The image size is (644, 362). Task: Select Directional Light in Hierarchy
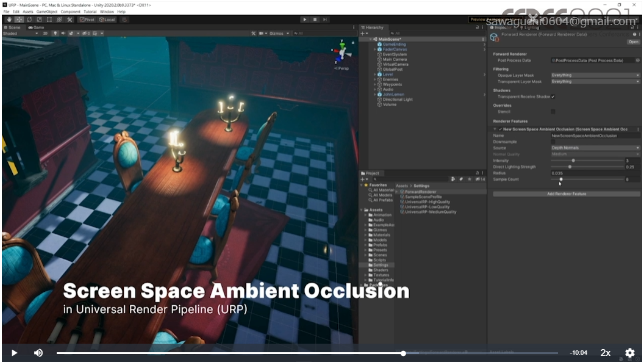pyautogui.click(x=398, y=100)
